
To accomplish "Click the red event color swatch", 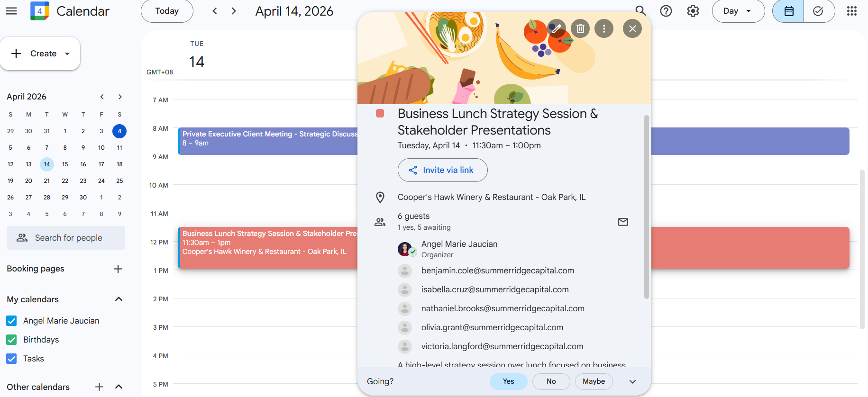I will pyautogui.click(x=380, y=114).
